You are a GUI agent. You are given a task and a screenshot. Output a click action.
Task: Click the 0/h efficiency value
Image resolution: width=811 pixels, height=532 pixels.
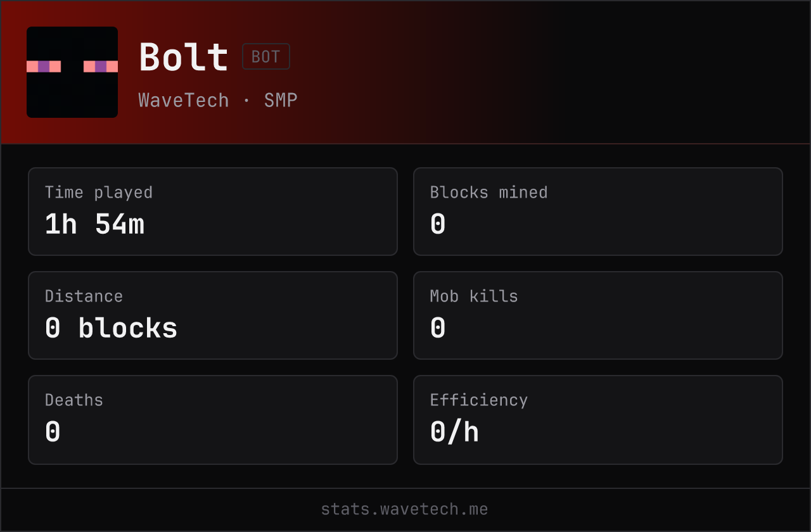pos(454,433)
